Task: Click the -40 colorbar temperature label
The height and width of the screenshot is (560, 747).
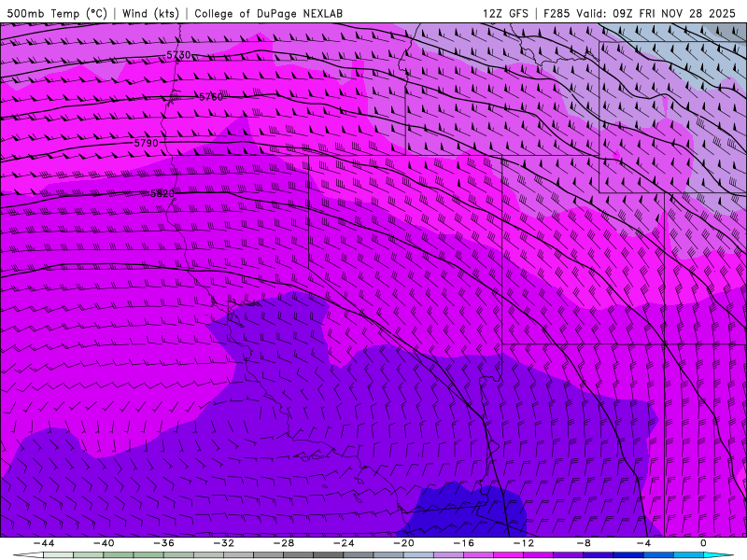Action: point(104,543)
